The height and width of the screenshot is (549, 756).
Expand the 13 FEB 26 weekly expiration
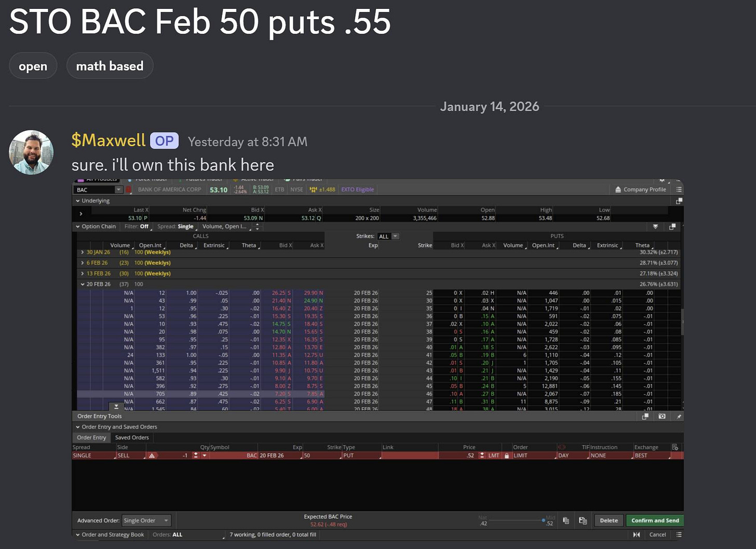pos(82,274)
